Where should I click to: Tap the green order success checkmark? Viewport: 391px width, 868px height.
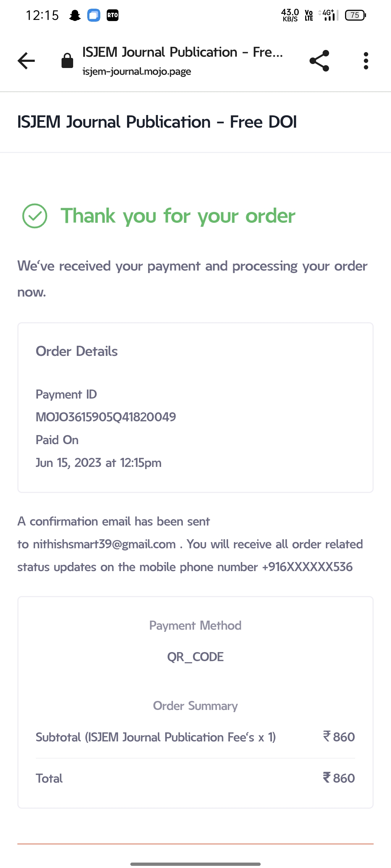coord(35,216)
